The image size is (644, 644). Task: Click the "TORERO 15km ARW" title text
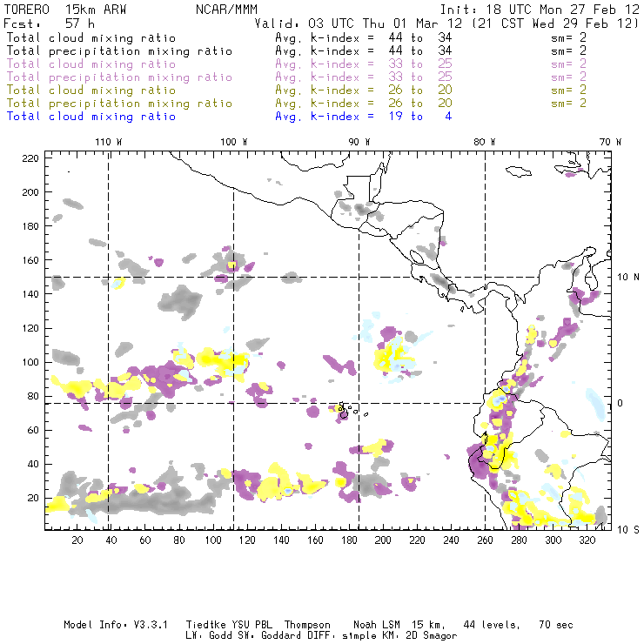[65, 10]
